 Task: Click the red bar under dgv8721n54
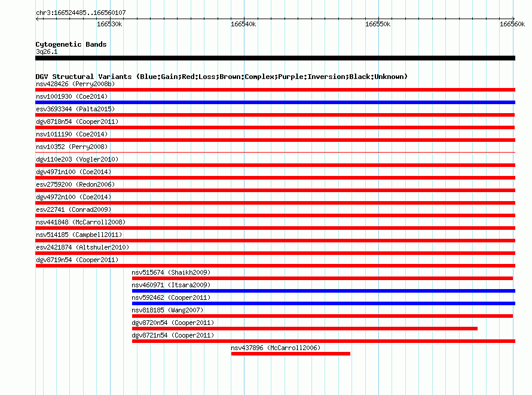tap(323, 341)
